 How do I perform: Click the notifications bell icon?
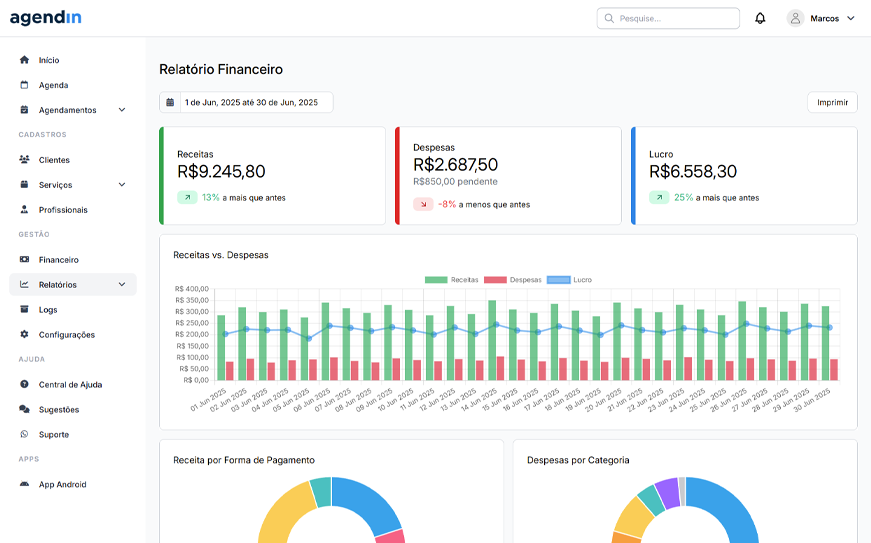760,18
